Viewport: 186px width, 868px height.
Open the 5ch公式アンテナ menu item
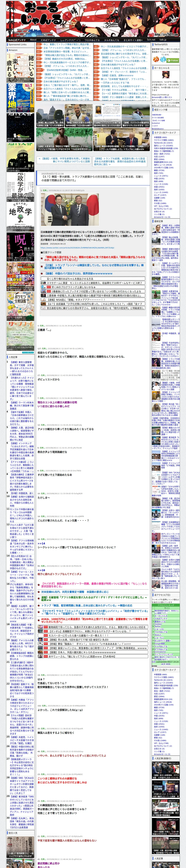tap(17, 40)
